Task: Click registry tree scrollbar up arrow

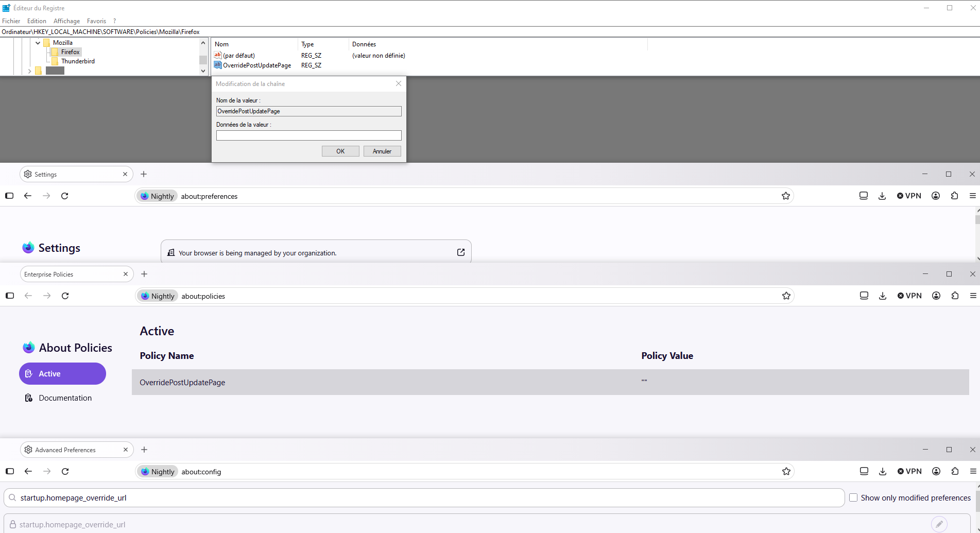Action: tap(203, 43)
